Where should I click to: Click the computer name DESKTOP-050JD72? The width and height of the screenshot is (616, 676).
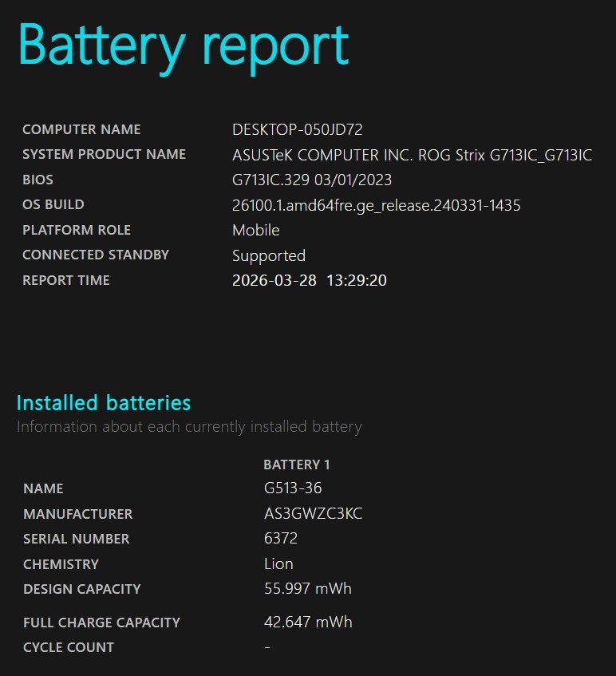click(297, 129)
